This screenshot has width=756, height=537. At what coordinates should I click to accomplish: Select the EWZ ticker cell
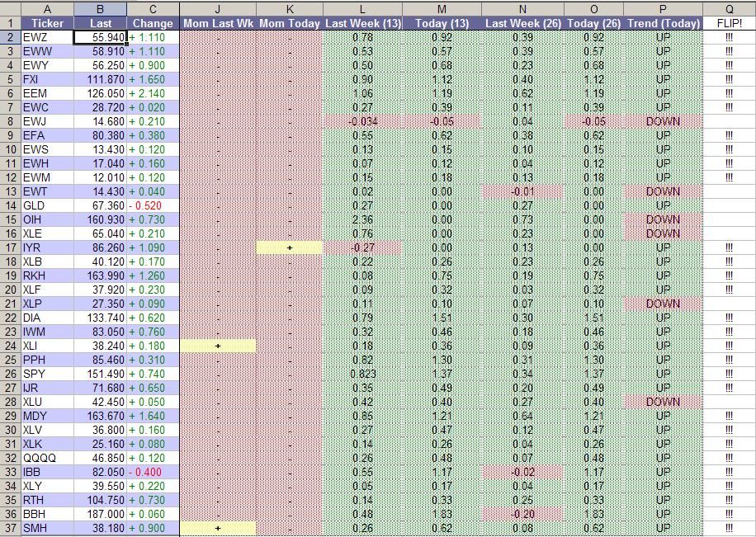(47, 37)
